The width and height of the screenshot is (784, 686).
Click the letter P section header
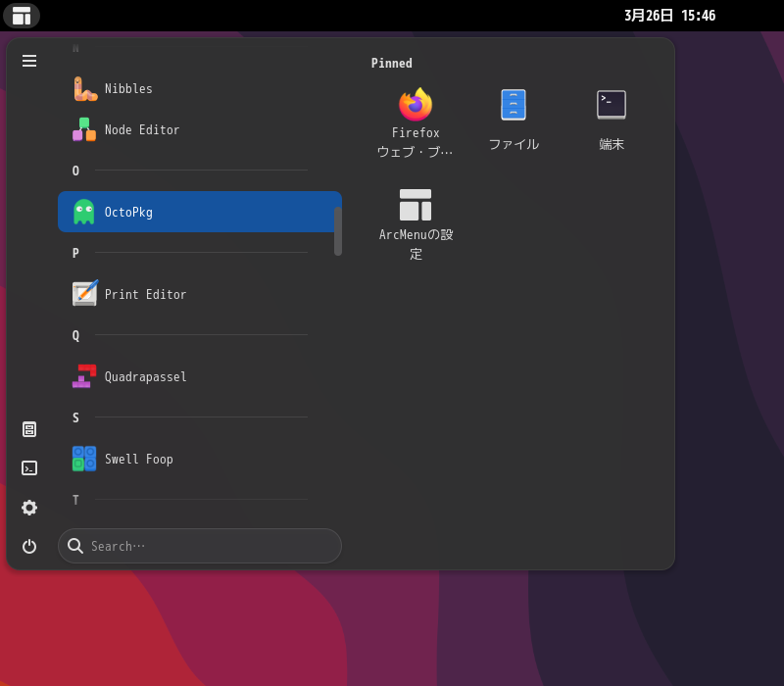click(75, 253)
